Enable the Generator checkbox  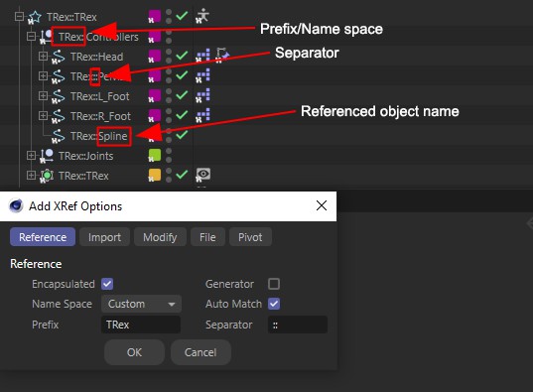click(x=274, y=284)
